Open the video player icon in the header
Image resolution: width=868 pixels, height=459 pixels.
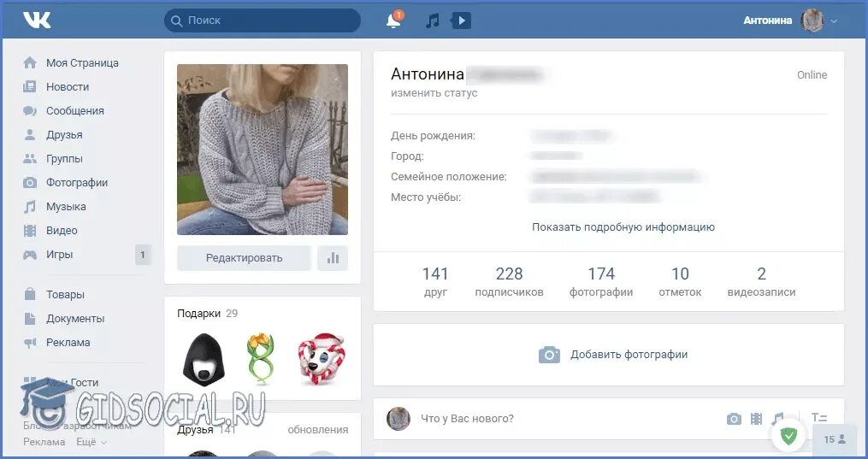pos(461,21)
